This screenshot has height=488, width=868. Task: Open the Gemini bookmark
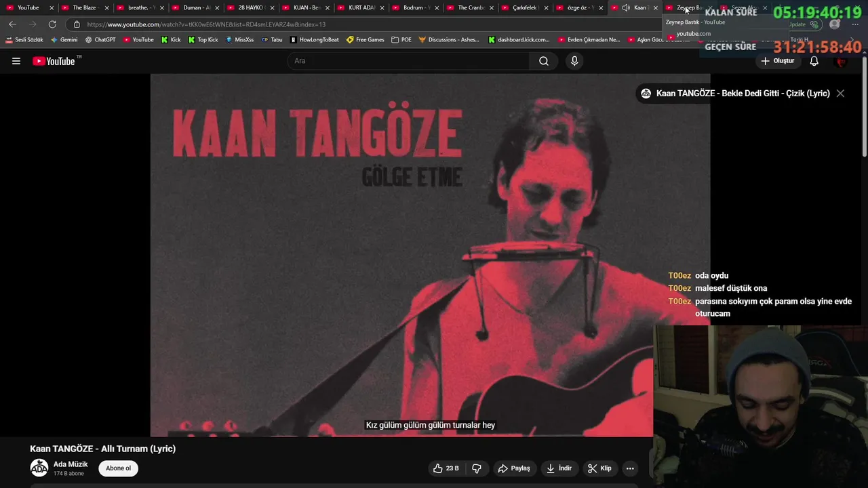(x=64, y=39)
